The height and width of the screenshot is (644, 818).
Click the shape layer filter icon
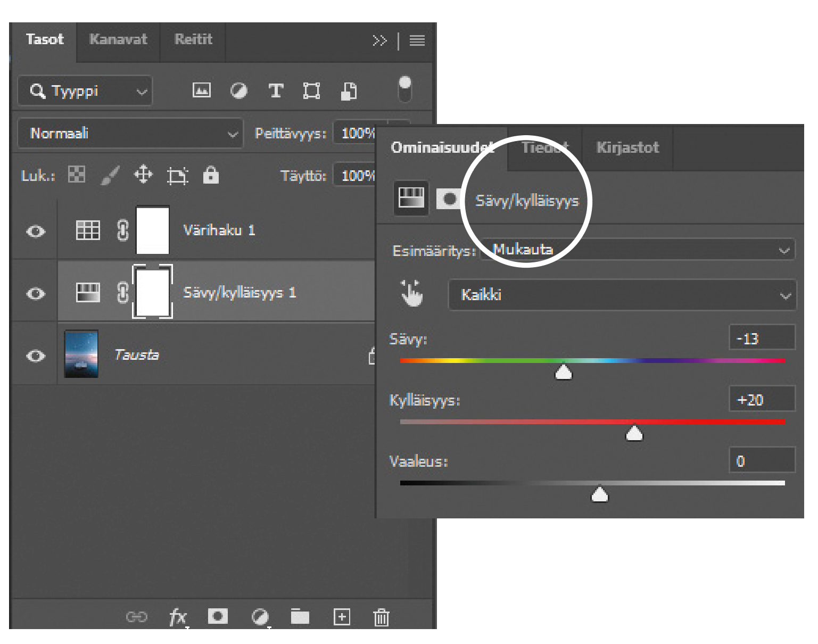click(x=311, y=91)
